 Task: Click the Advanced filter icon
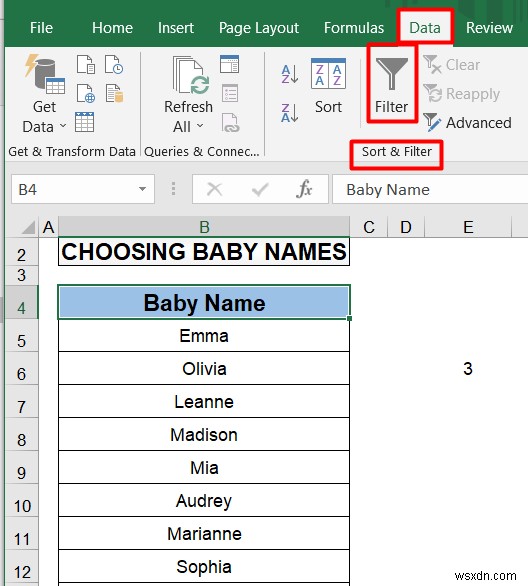pyautogui.click(x=432, y=122)
